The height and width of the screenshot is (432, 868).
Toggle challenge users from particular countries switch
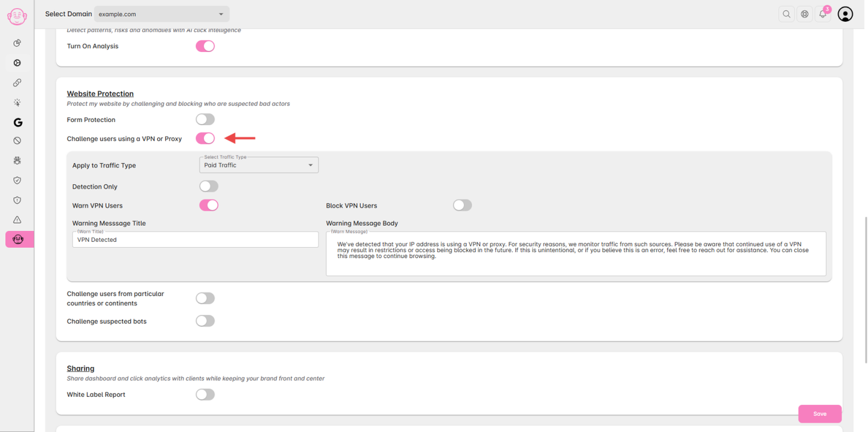coord(205,298)
